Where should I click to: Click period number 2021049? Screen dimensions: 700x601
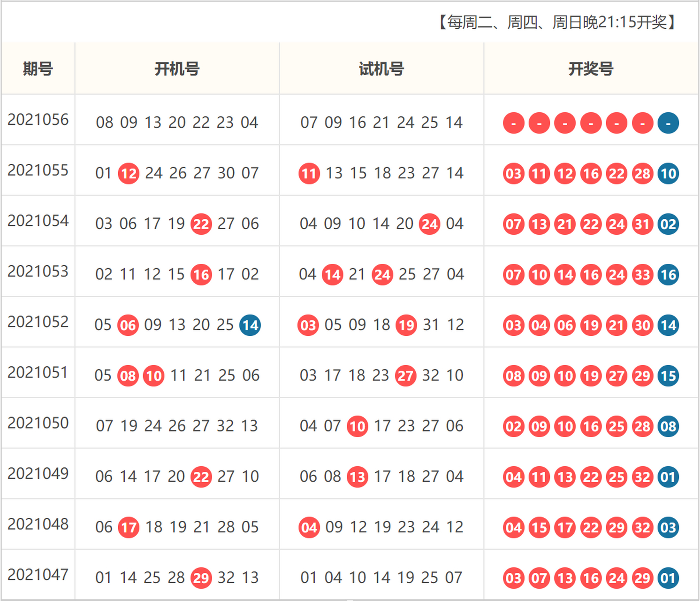point(38,474)
